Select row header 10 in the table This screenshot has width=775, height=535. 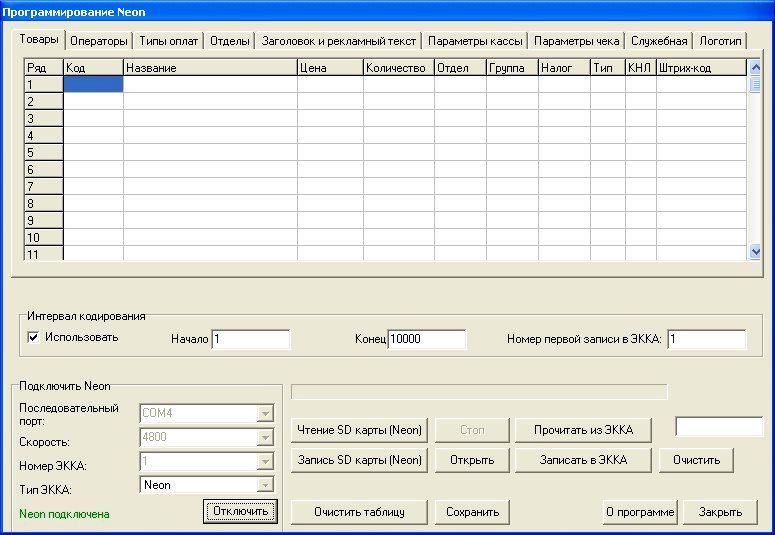(44, 237)
